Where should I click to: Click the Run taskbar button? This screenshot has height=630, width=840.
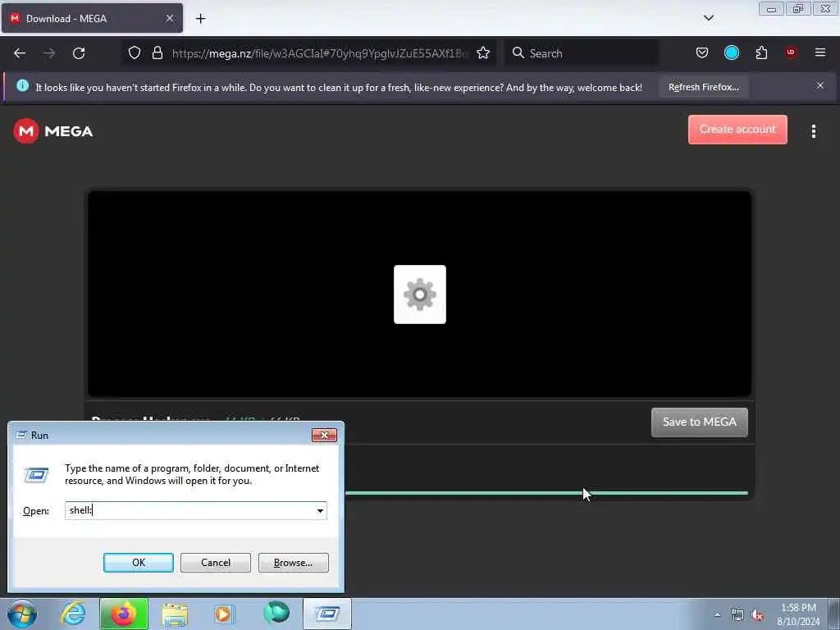[326, 614]
